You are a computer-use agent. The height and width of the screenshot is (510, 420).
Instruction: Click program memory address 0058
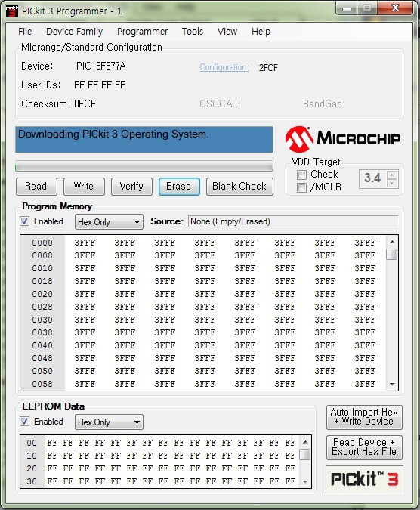pyautogui.click(x=42, y=384)
